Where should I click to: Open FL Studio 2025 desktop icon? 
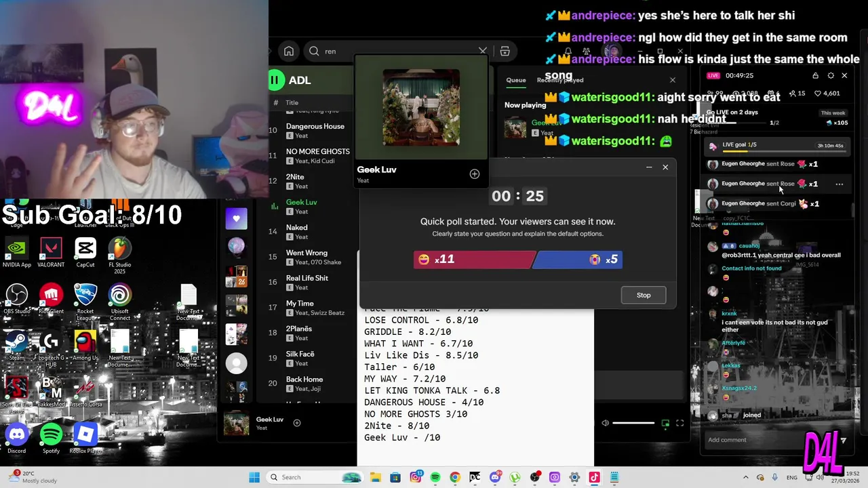(120, 255)
